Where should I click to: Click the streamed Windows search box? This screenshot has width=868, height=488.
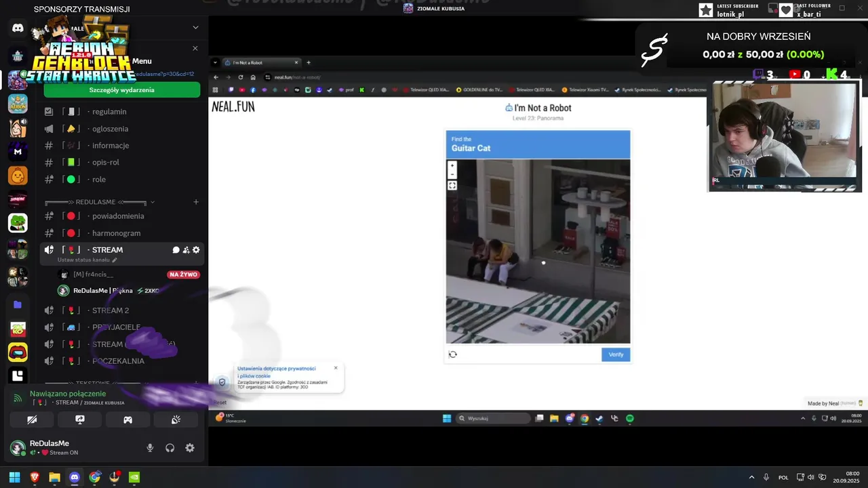pyautogui.click(x=493, y=418)
